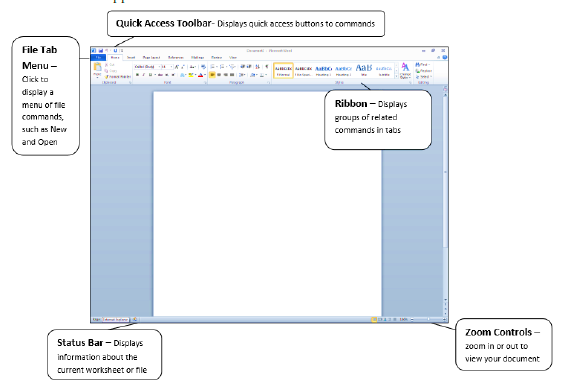Apply the yellow text highlight color
Screen dimensions: 564x385
pos(191,75)
